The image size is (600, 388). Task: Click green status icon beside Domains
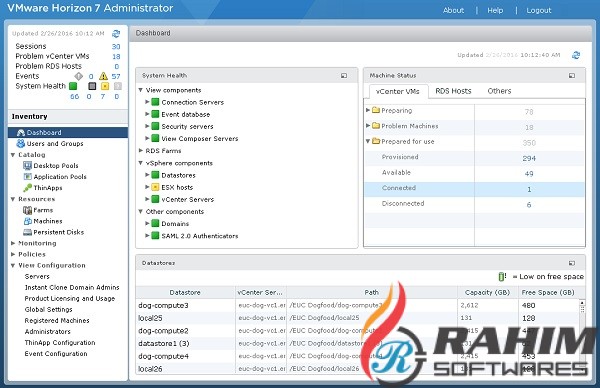tap(155, 223)
